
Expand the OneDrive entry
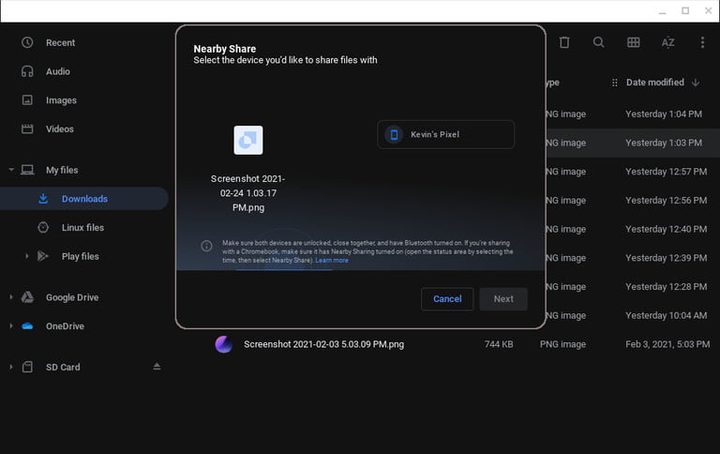click(x=11, y=326)
